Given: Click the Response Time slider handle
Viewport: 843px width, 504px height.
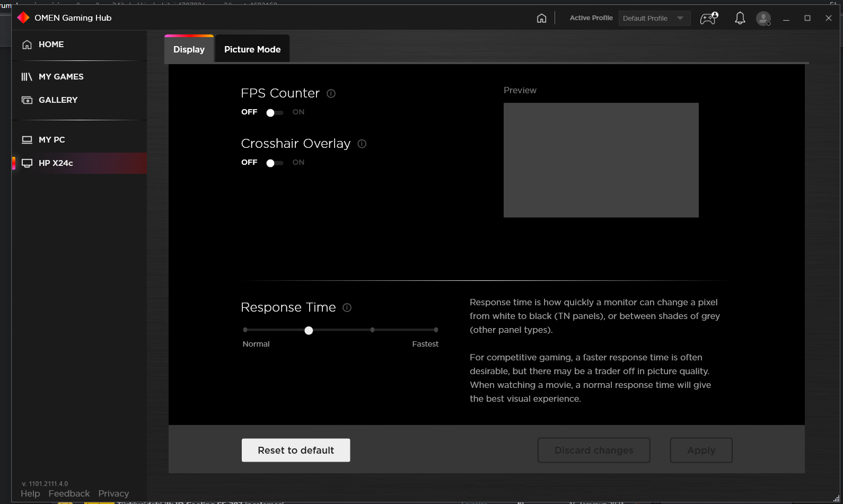Looking at the screenshot, I should coord(309,330).
